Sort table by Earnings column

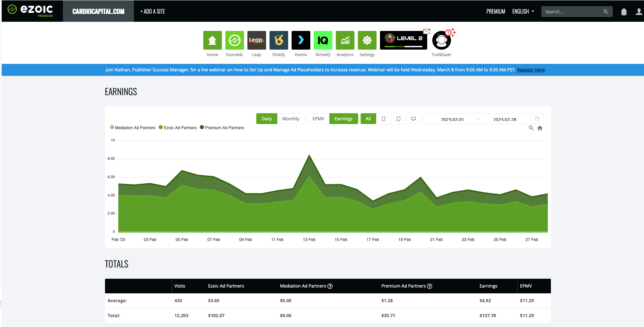pos(488,286)
